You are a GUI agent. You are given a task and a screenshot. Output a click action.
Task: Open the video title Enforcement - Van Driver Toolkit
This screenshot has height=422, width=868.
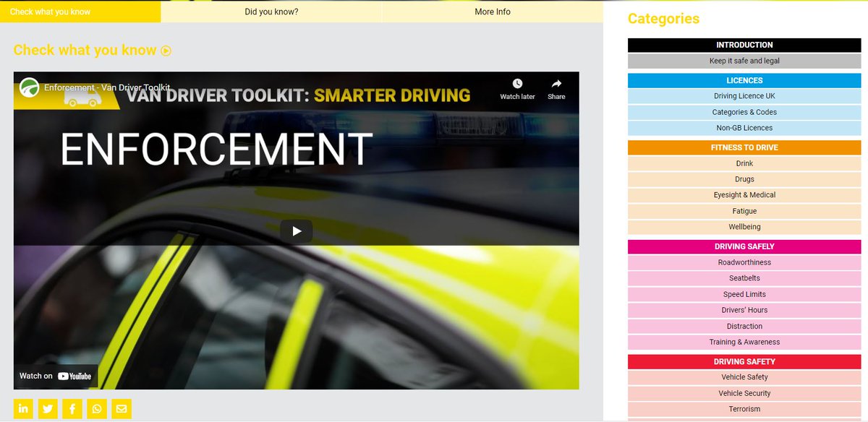tap(107, 87)
